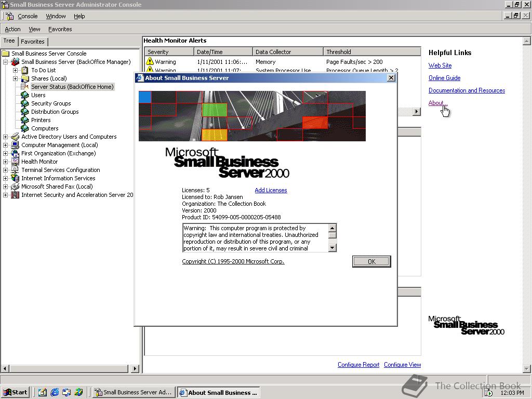The width and height of the screenshot is (532, 399).
Task: Click the First Organization (Exchange) icon
Action: coord(15,153)
